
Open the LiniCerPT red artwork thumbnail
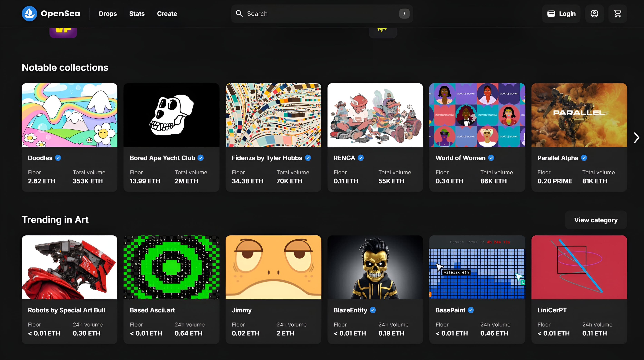coord(579,267)
